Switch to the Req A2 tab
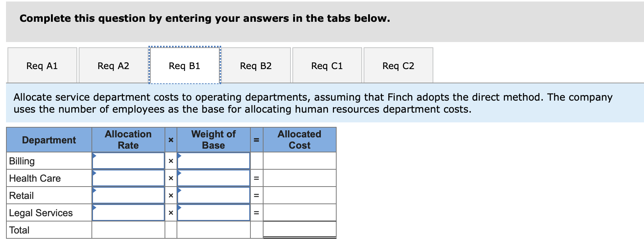Screen dimensions: 644x241 click(113, 65)
